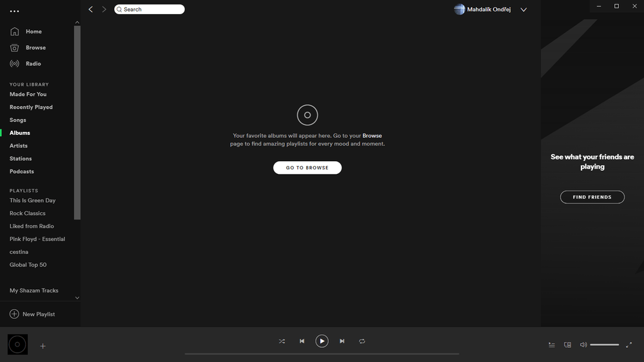
Task: Toggle shuffle playback
Action: coord(282,341)
